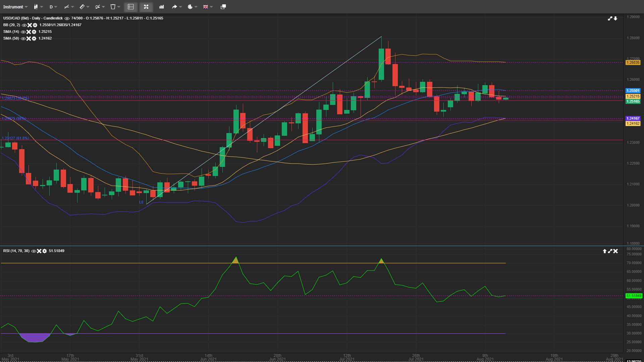Click the RSI (14, 70, 30) label
Image resolution: width=644 pixels, height=362 pixels.
coord(16,251)
